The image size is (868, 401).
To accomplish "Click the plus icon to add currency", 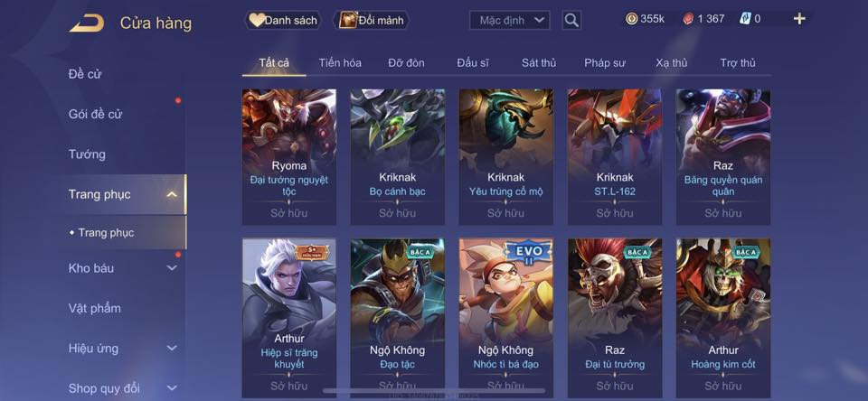I will tap(798, 19).
